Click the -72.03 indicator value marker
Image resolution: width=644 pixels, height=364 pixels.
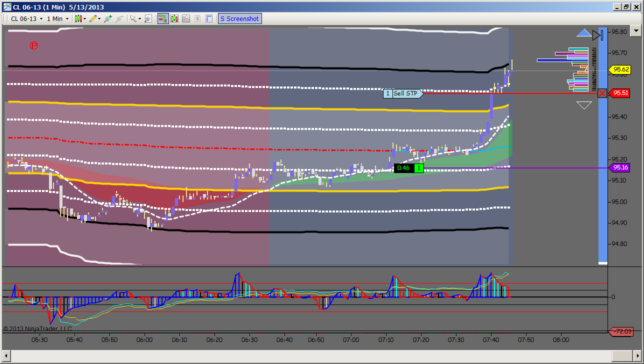click(620, 331)
